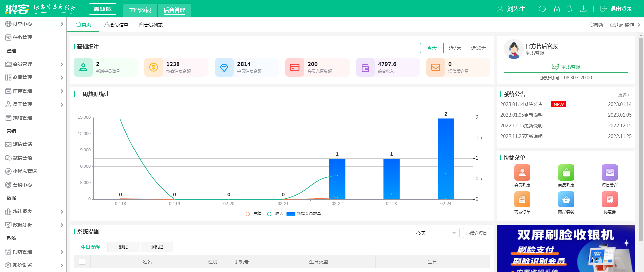This screenshot has height=272, width=644.
Task: Click the lock screen icon in header
Action: click(x=557, y=9)
